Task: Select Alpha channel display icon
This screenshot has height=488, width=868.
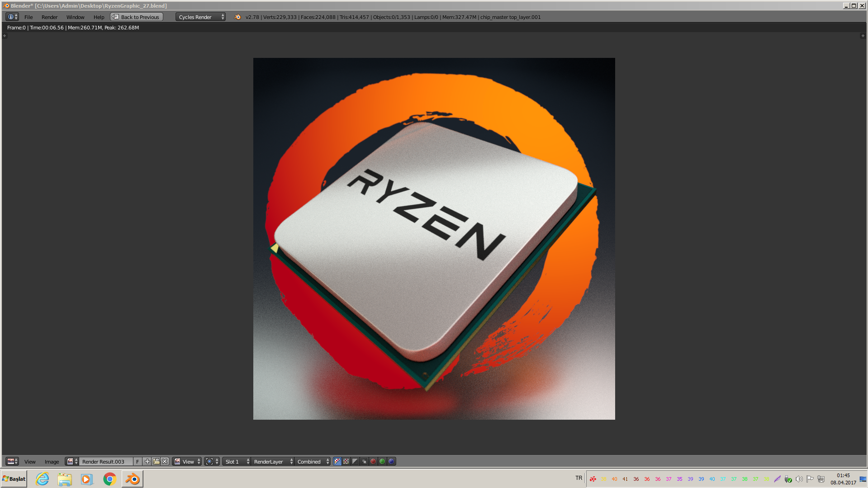Action: coord(355,461)
